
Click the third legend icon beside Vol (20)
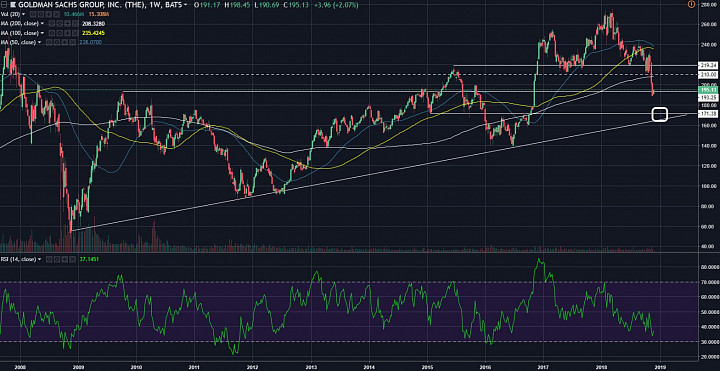coord(49,14)
